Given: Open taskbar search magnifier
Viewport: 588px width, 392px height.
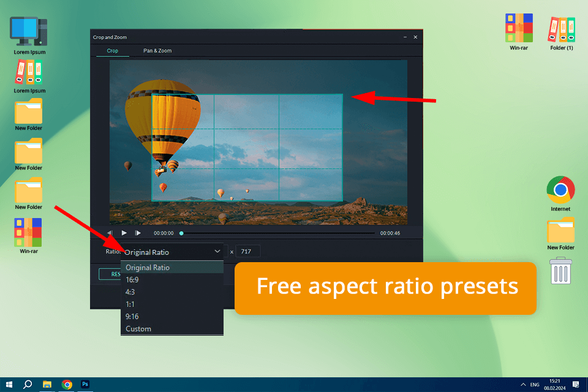Looking at the screenshot, I should coord(28,385).
